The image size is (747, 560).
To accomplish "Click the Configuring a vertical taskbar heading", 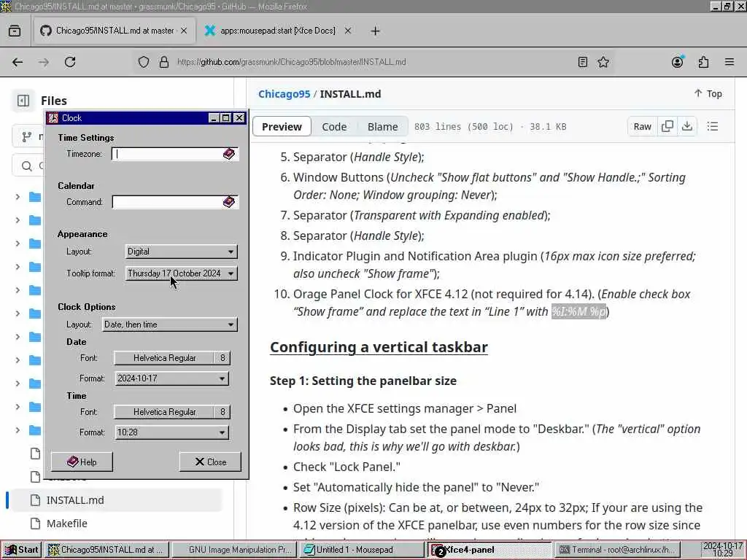I will [x=379, y=347].
